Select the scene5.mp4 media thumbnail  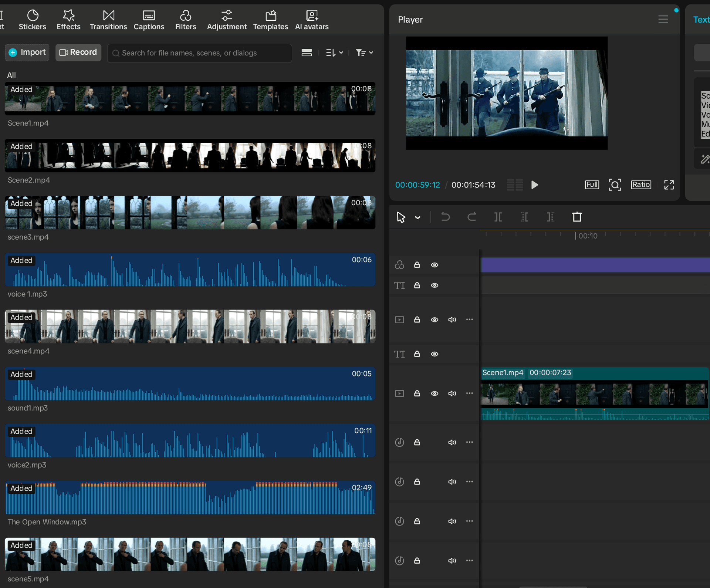(190, 554)
